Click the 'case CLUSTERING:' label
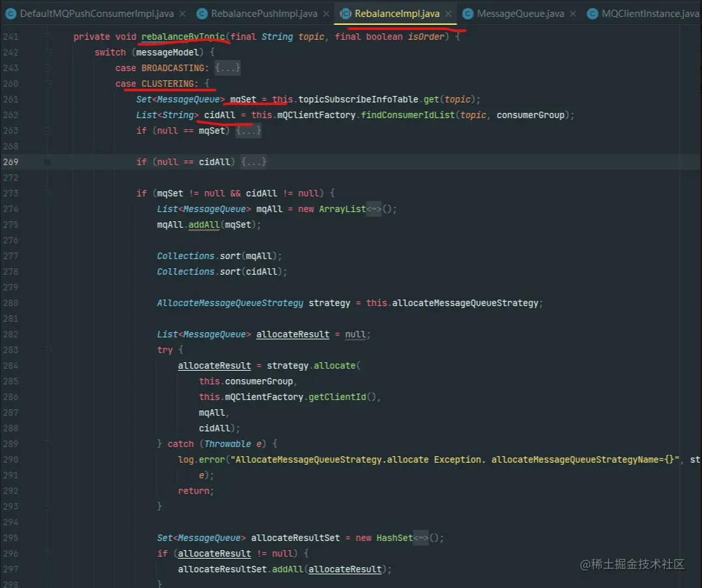702x588 pixels. [157, 84]
